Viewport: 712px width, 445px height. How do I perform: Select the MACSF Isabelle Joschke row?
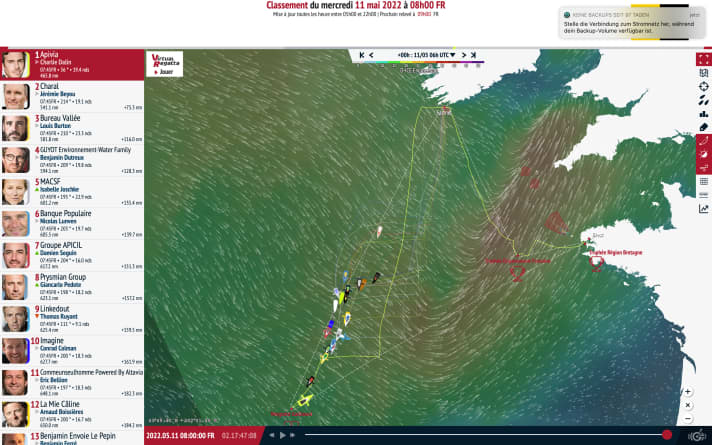tap(72, 192)
